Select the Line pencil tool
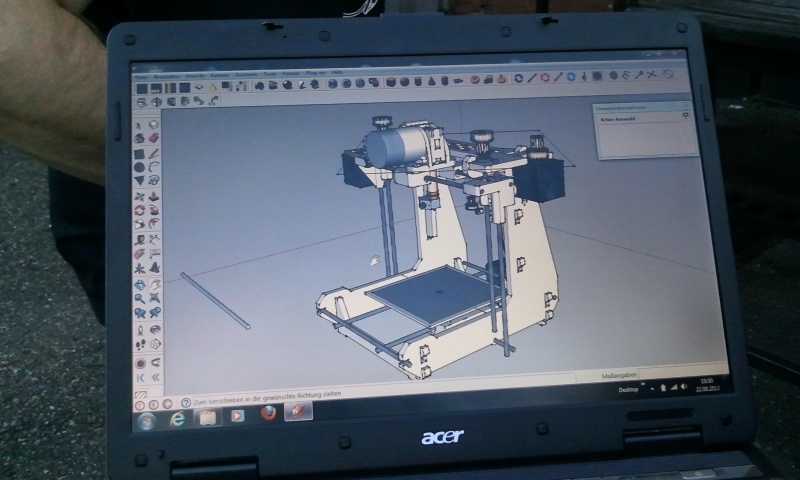 pos(153,154)
